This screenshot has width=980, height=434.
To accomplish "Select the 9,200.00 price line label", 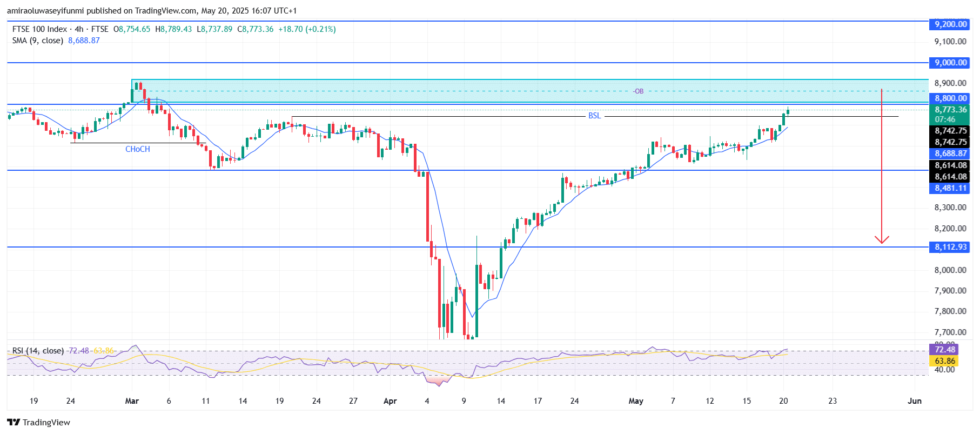I will pyautogui.click(x=950, y=24).
